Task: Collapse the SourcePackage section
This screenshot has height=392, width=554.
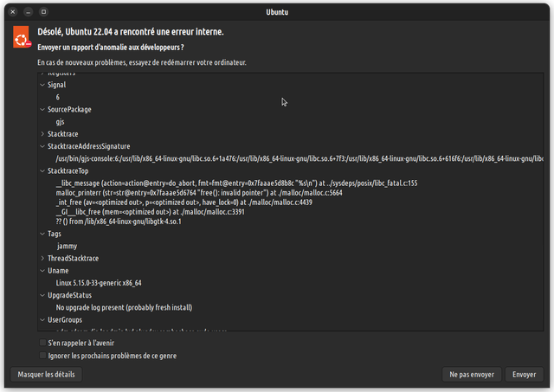Action: pos(42,110)
